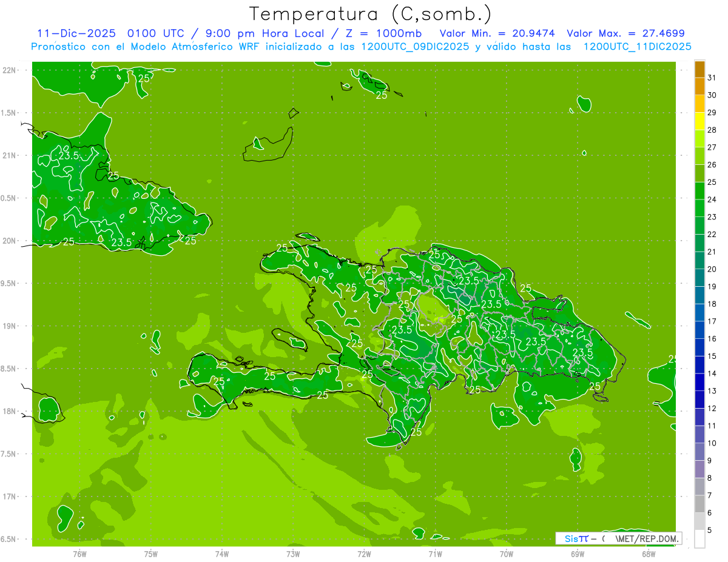Click the color scale label '22'
This screenshot has height=562, width=728.
[712, 234]
